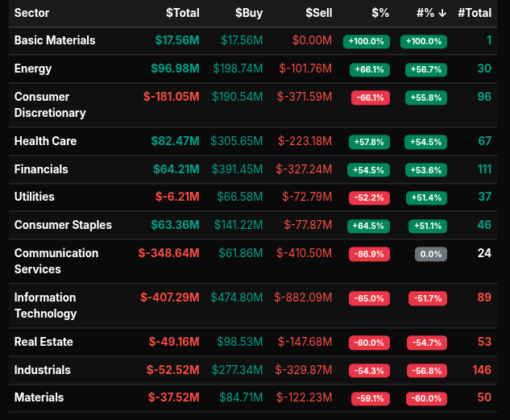
Task: Click the $% column header
Action: tap(380, 13)
